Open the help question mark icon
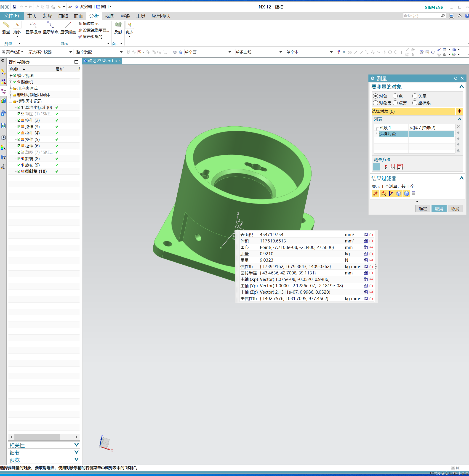The width and height of the screenshot is (469, 476). (466, 16)
